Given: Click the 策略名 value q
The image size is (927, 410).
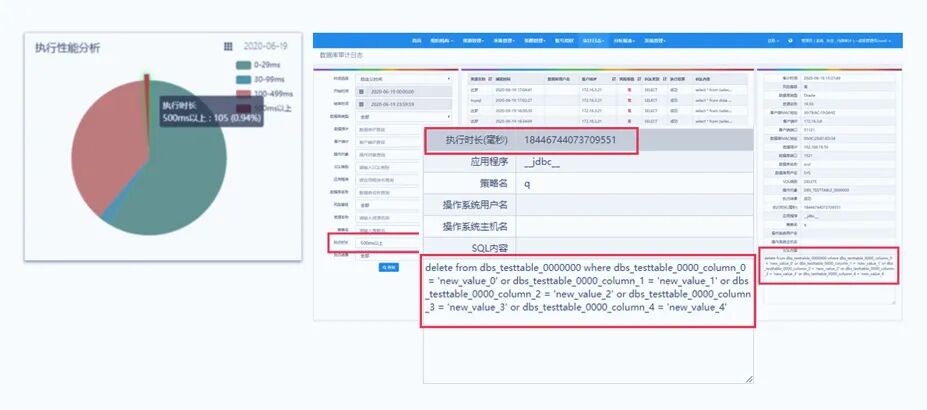Looking at the screenshot, I should pyautogui.click(x=527, y=184).
